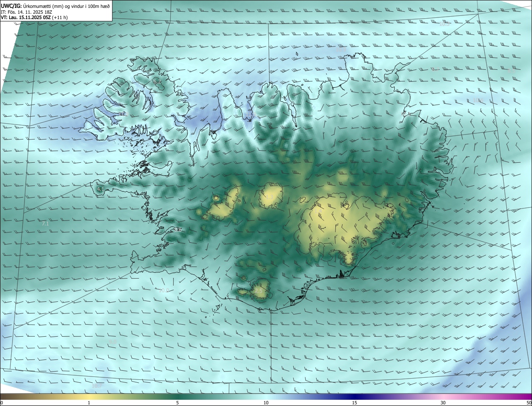Click the 10 label on the color scale

tap(266, 403)
